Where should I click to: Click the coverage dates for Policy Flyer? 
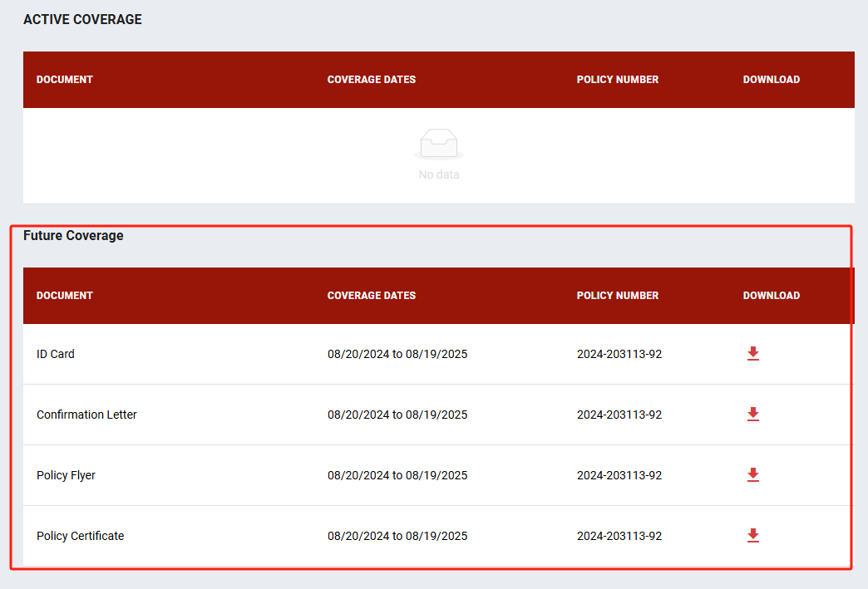(397, 475)
